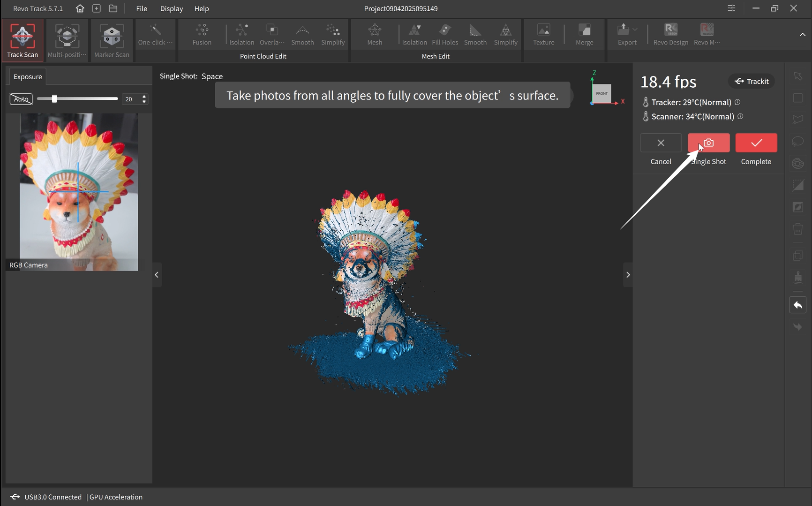The image size is (812, 506).
Task: Use the Fill Holes tool
Action: 445,35
